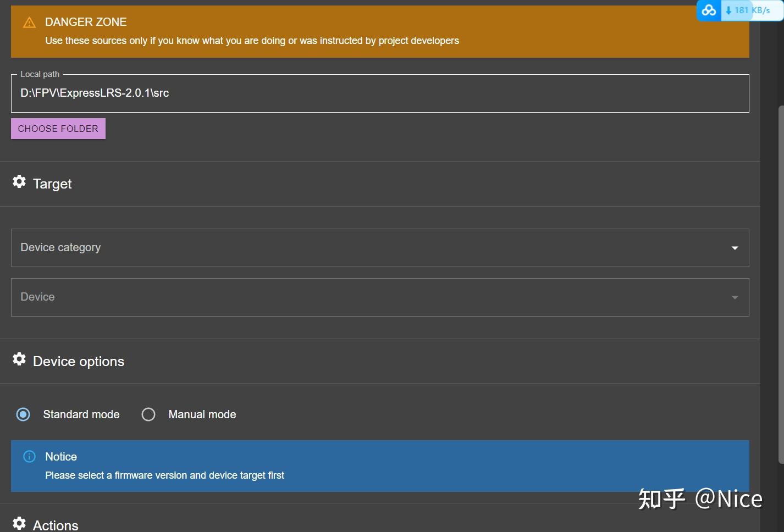
Task: Click the download speed arrow indicator
Action: (x=728, y=10)
